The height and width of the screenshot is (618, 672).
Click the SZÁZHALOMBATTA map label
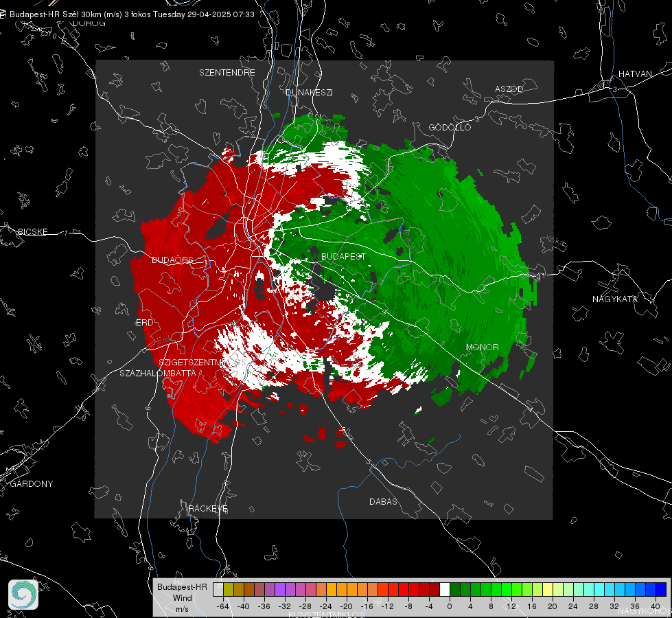click(x=158, y=373)
